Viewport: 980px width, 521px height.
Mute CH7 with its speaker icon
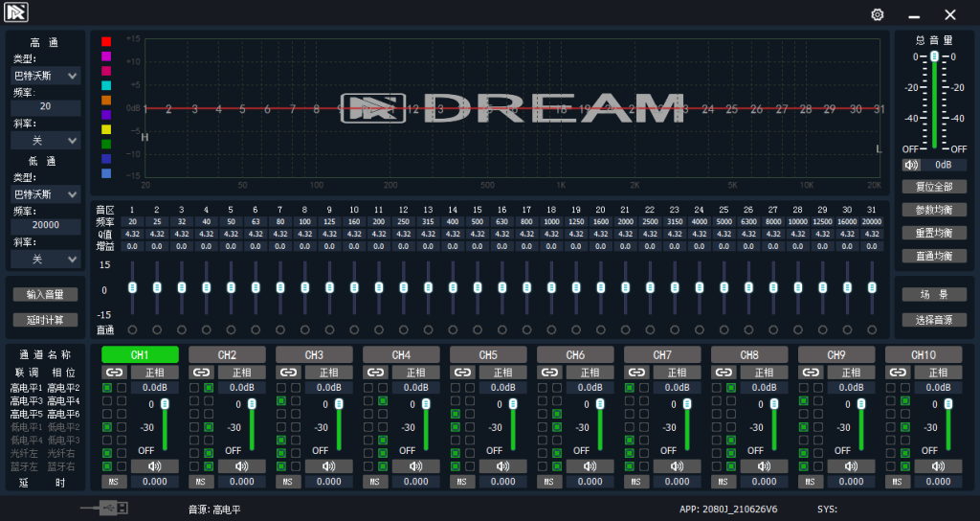tap(677, 466)
